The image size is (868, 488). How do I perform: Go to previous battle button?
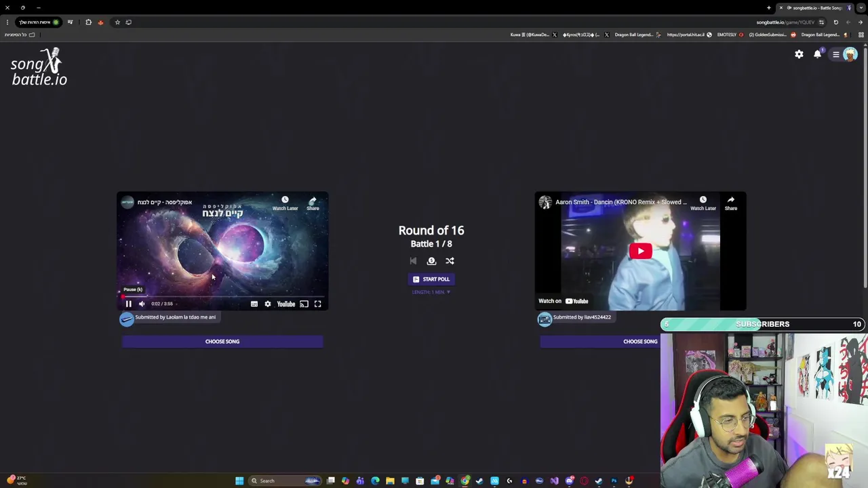[413, 261]
